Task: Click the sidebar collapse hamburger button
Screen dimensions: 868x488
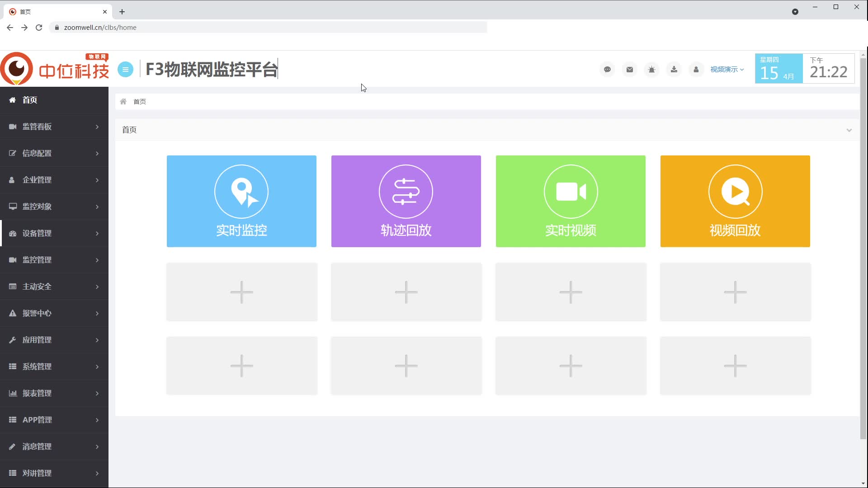Action: (125, 69)
